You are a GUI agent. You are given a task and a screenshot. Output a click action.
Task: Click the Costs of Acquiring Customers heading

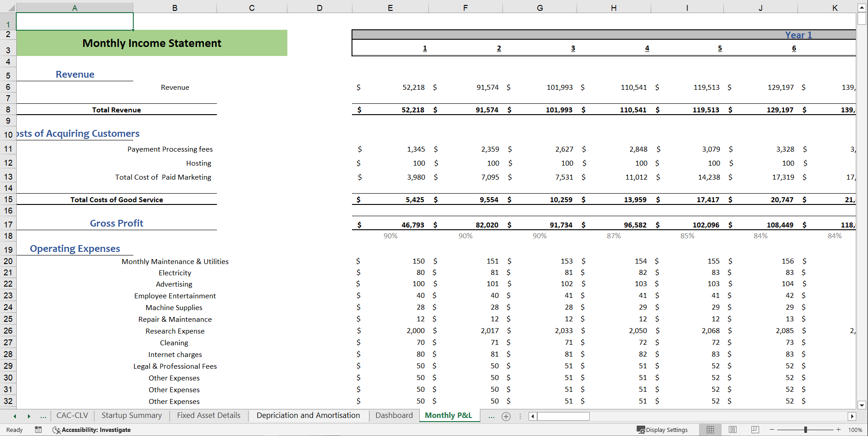pos(78,134)
